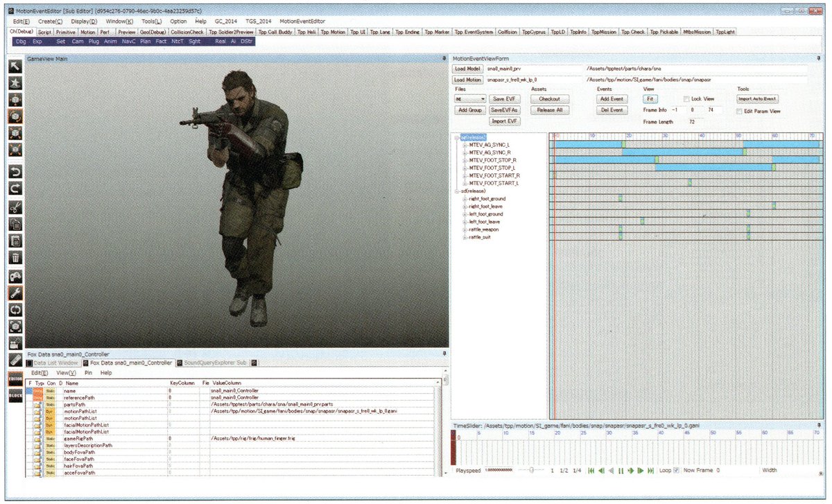The height and width of the screenshot is (504, 832).
Task: Switch to the Tpp Soldier2Preview tab
Action: pyautogui.click(x=231, y=32)
